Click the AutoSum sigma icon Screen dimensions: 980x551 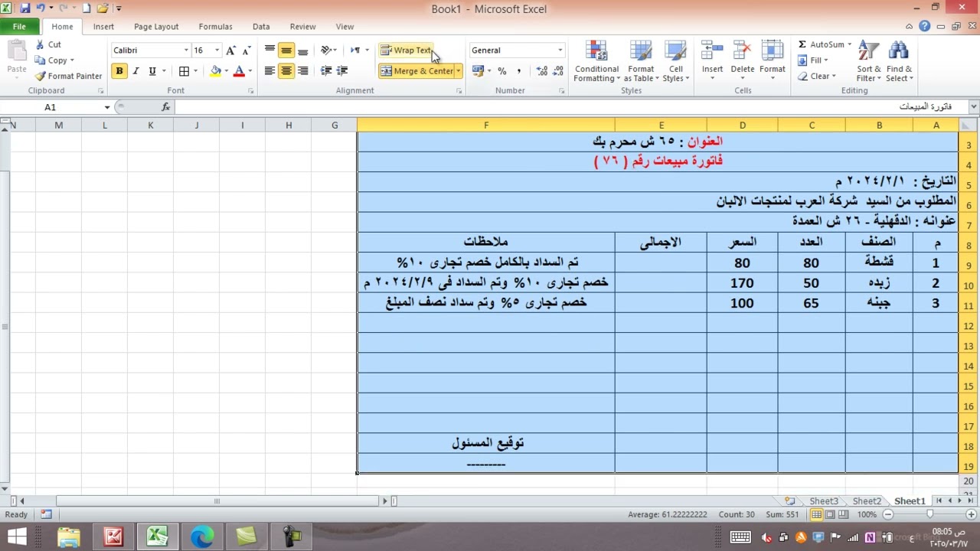point(802,45)
